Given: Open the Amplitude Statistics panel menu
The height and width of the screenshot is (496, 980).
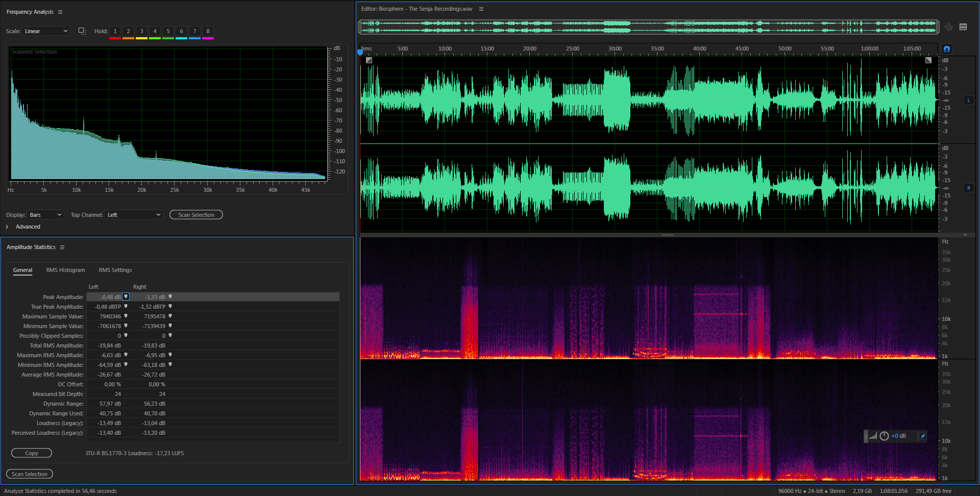Looking at the screenshot, I should click(x=62, y=247).
